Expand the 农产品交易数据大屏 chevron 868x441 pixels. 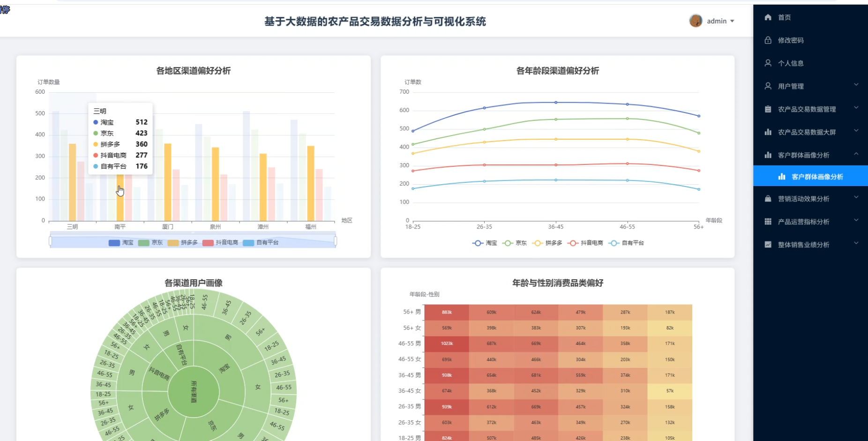tap(856, 131)
